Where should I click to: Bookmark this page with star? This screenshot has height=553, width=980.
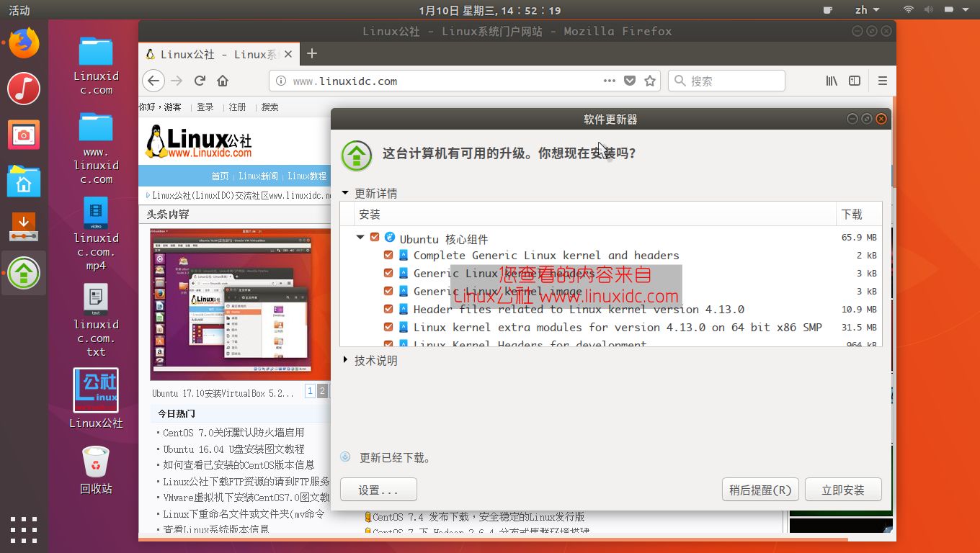pos(650,81)
